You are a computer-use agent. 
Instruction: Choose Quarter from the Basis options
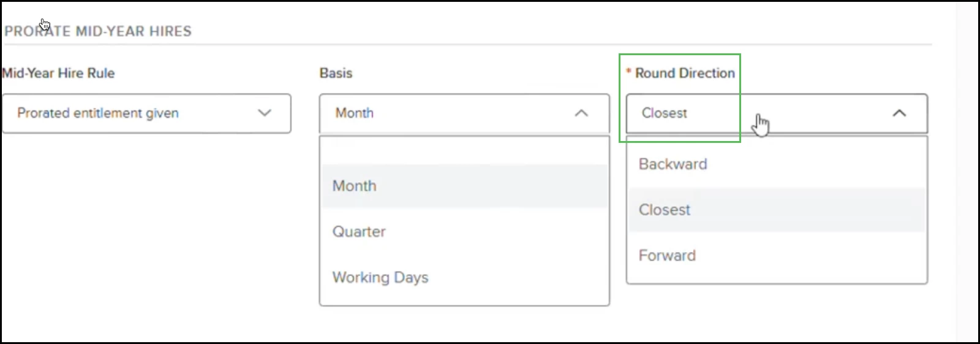[x=359, y=232]
